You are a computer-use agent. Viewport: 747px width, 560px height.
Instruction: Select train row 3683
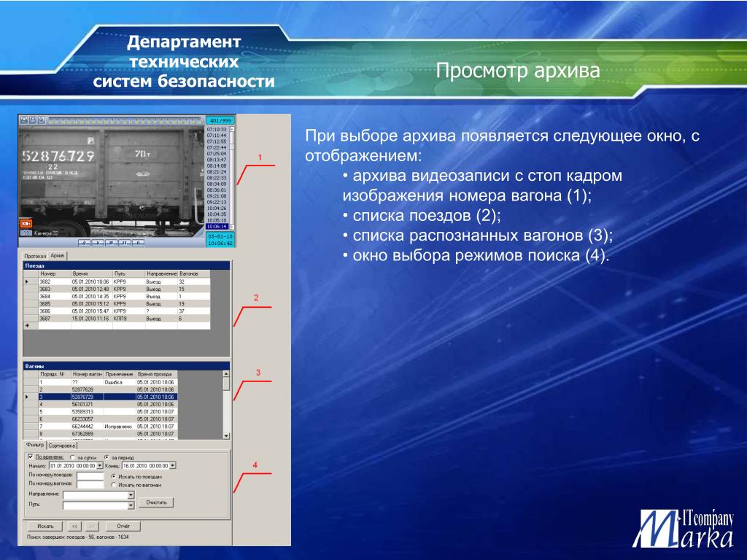(x=117, y=289)
